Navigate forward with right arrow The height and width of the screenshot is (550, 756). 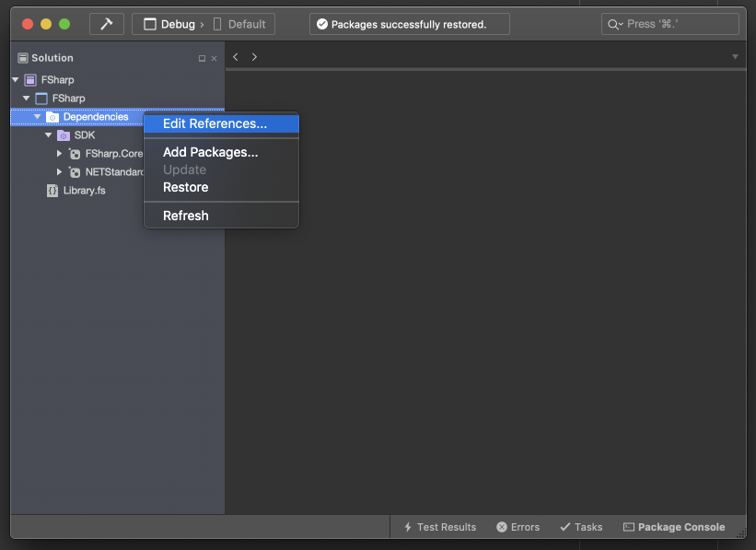pos(254,57)
